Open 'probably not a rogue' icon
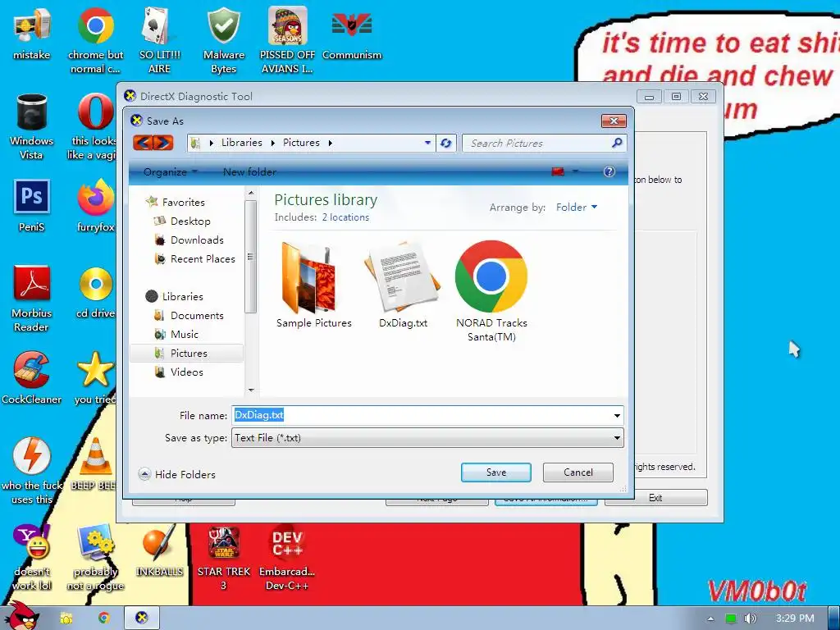Image resolution: width=840 pixels, height=630 pixels. point(95,557)
